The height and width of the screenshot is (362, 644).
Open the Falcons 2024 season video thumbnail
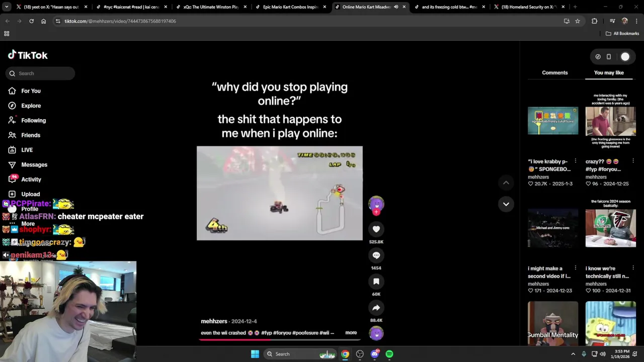click(610, 224)
